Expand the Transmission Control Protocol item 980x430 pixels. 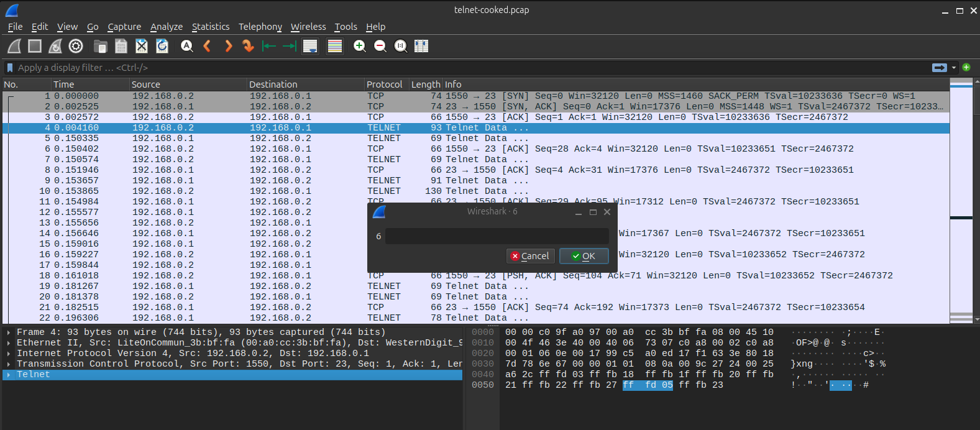click(x=9, y=364)
